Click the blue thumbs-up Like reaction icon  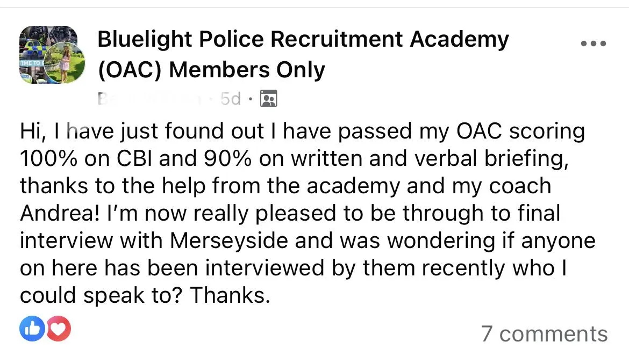point(32,329)
